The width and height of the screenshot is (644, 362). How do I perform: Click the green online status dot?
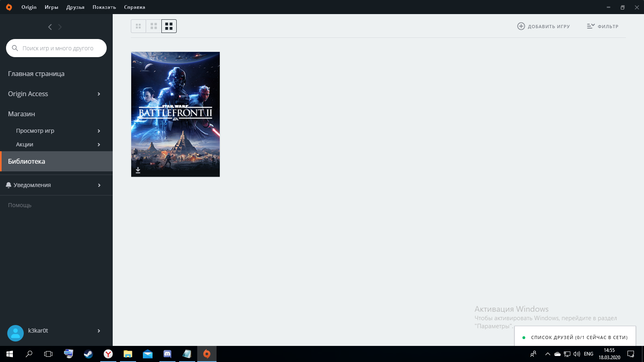point(524,337)
